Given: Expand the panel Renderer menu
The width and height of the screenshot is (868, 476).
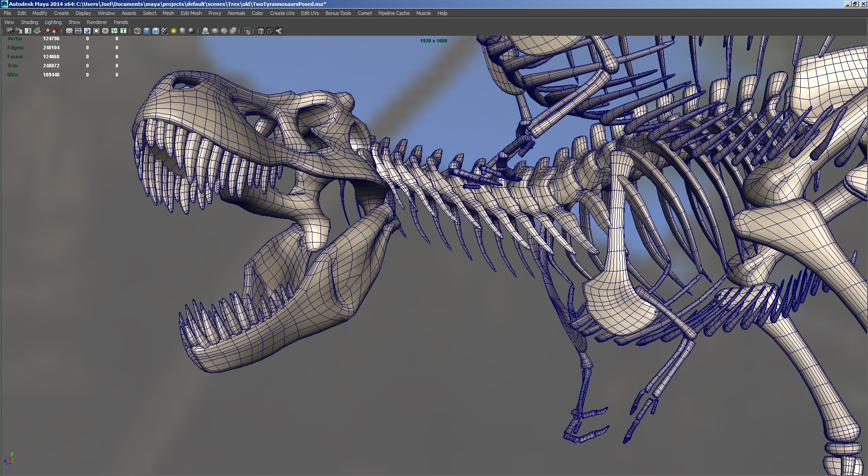Looking at the screenshot, I should point(97,22).
